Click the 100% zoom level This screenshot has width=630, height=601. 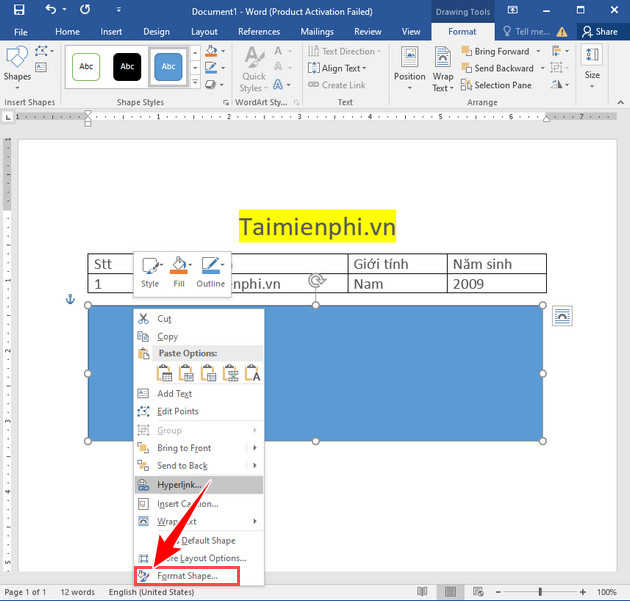[x=607, y=592]
